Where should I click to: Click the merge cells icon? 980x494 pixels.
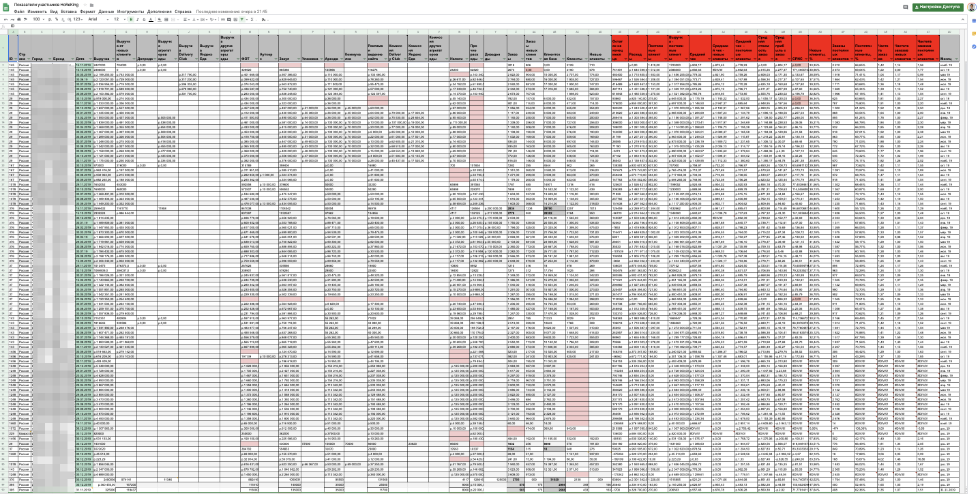click(x=173, y=19)
